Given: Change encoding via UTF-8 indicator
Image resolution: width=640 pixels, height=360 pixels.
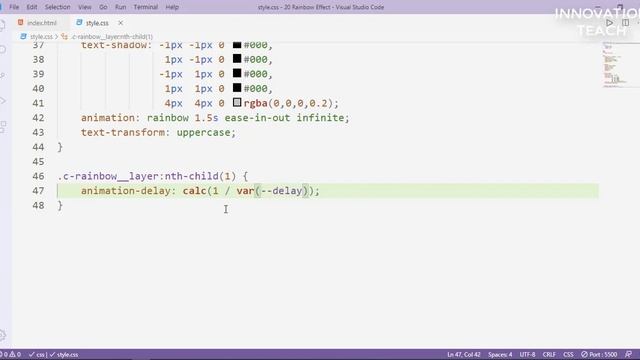Looking at the screenshot, I should coord(527,354).
